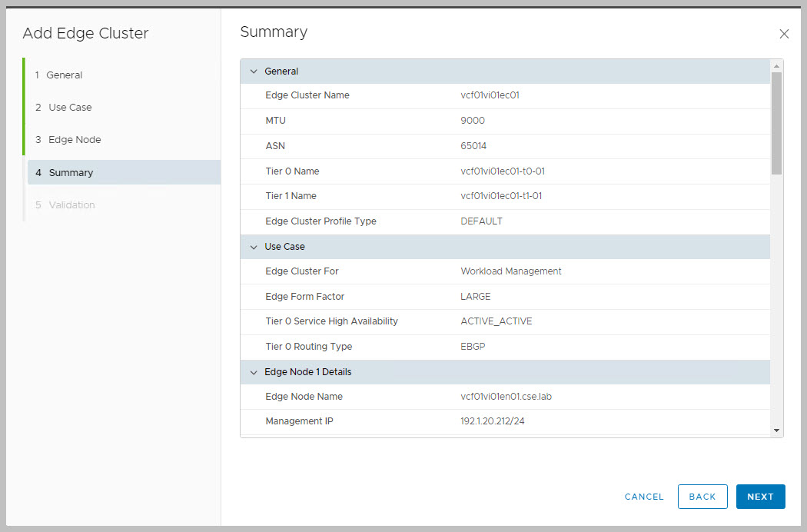Go to step 1 General

click(x=64, y=75)
